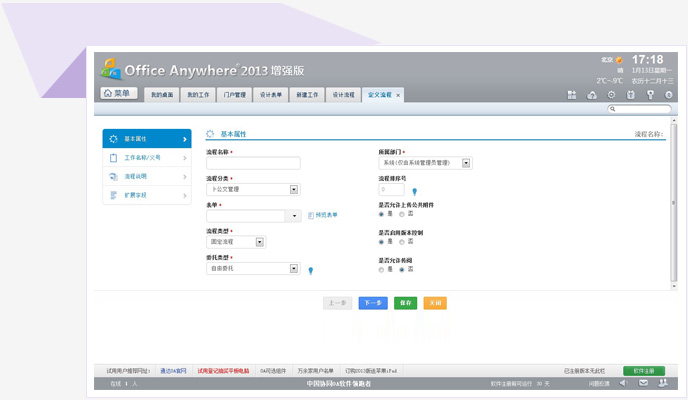This screenshot has width=688, height=400.
Task: Expand the 扩展字段 sidebar chevron
Action: (185, 196)
